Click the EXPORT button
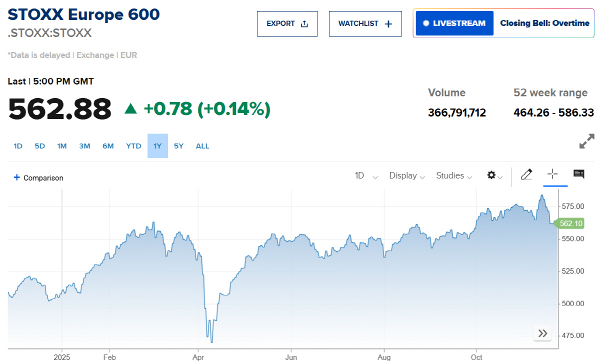The image size is (600, 364). (x=287, y=23)
